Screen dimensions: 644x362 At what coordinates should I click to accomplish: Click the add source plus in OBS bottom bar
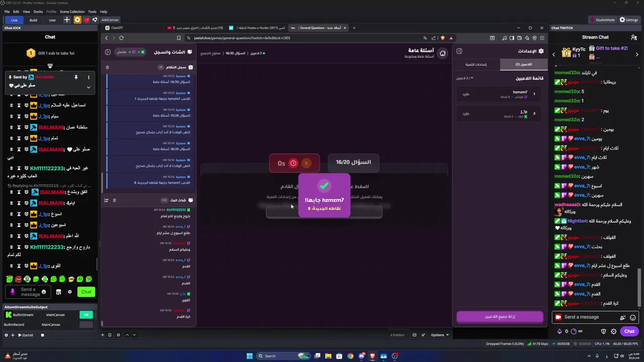click(103, 335)
